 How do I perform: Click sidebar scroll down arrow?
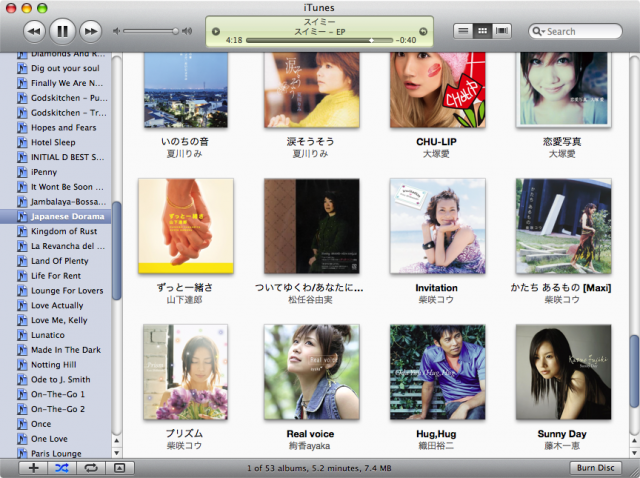pyautogui.click(x=117, y=453)
